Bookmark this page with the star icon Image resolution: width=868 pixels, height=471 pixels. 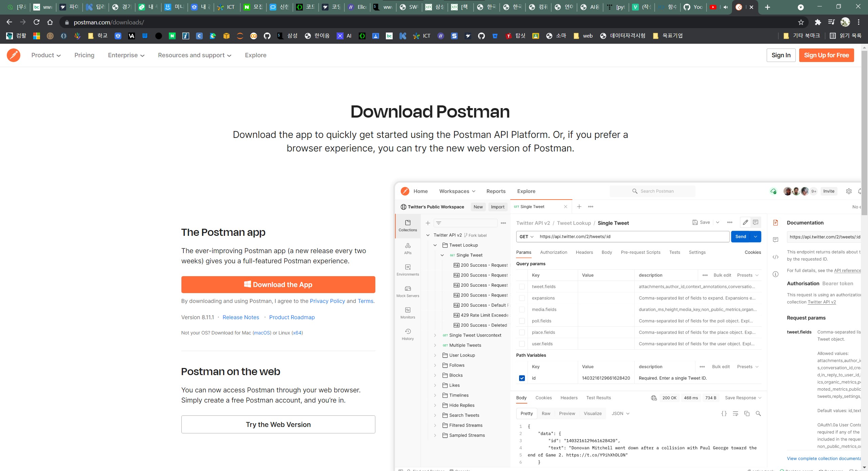(x=801, y=22)
